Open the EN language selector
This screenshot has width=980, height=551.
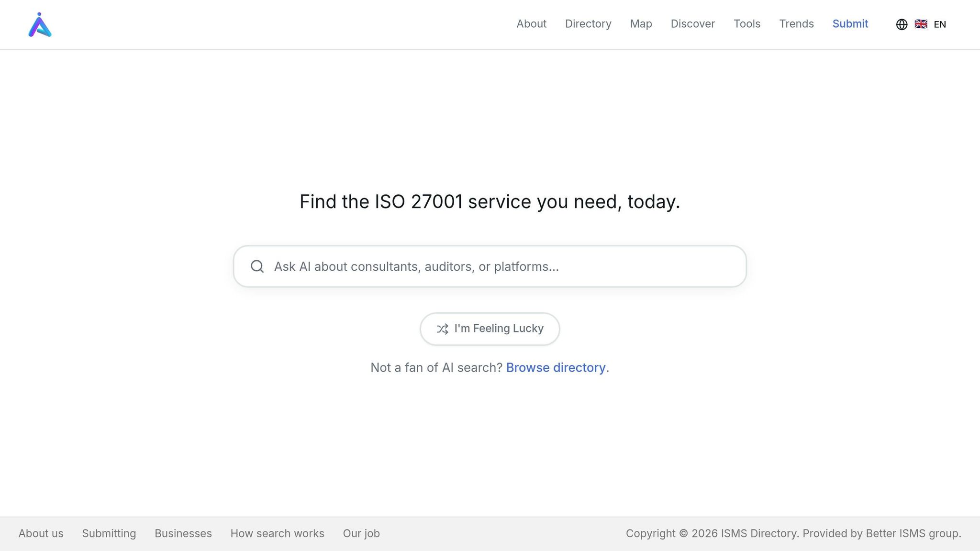tap(940, 24)
